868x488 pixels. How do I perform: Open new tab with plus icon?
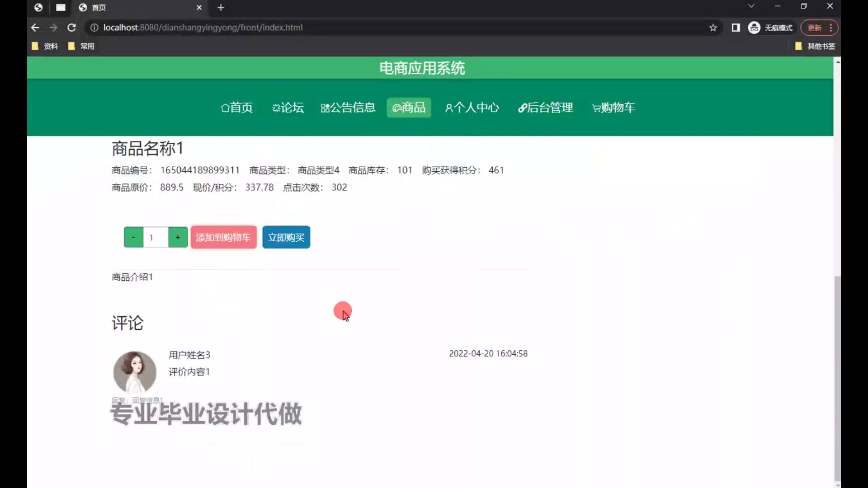click(x=221, y=8)
